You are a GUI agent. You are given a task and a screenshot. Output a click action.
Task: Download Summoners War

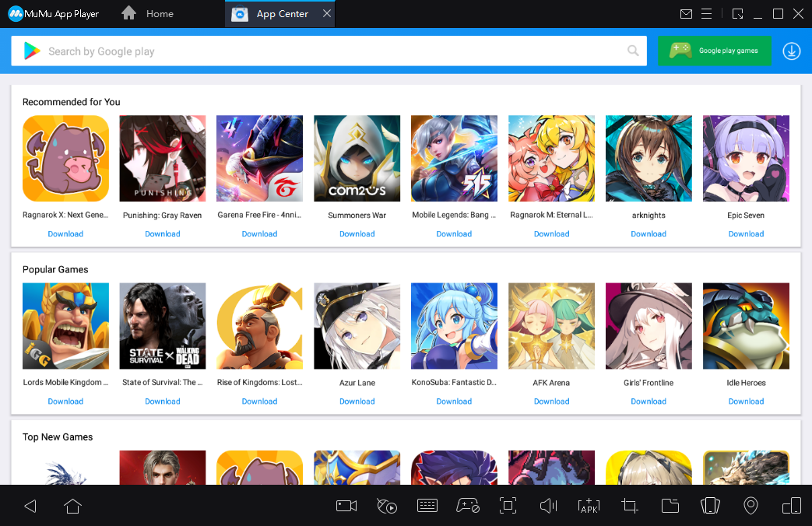click(357, 234)
